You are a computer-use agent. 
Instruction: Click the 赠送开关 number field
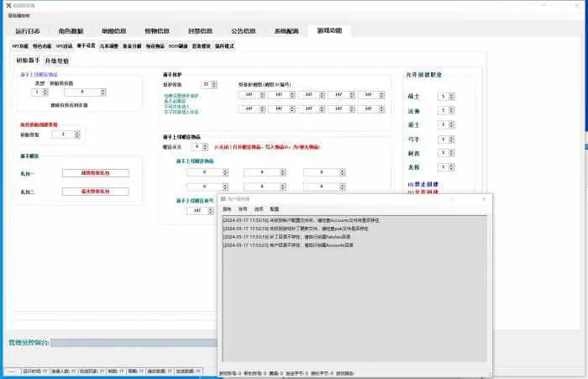[x=197, y=147]
